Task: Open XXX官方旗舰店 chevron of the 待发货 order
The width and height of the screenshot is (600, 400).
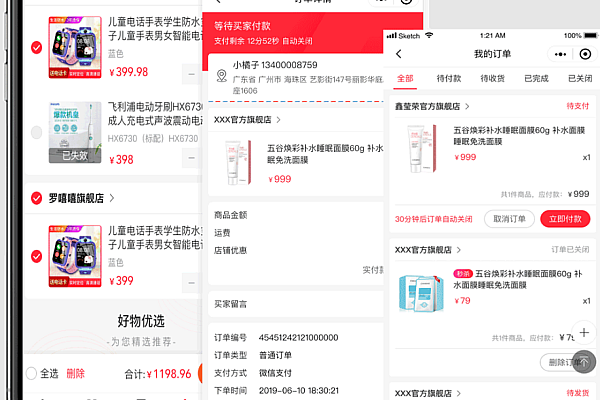Action: click(x=458, y=393)
